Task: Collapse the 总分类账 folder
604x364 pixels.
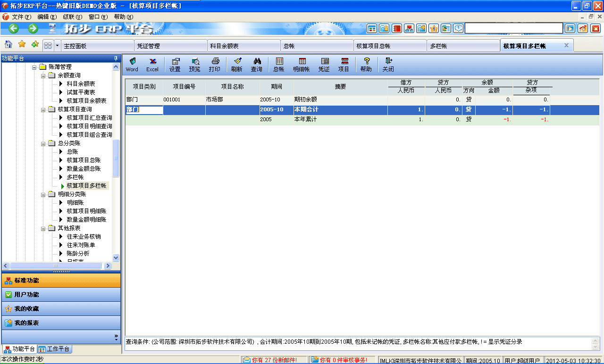Action: (43, 143)
